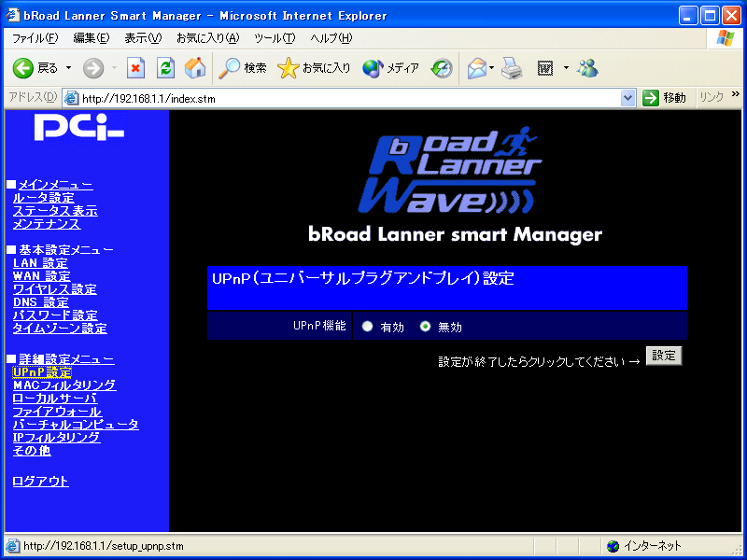747x560 pixels.
Task: Expand the address bar URL dropdown
Action: click(628, 99)
